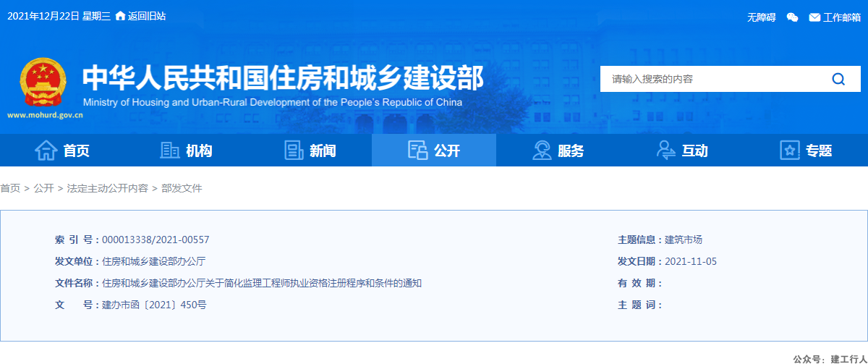Click the ministry title 中华人民共和国住房和城乡建设部
The image size is (868, 364).
(284, 77)
